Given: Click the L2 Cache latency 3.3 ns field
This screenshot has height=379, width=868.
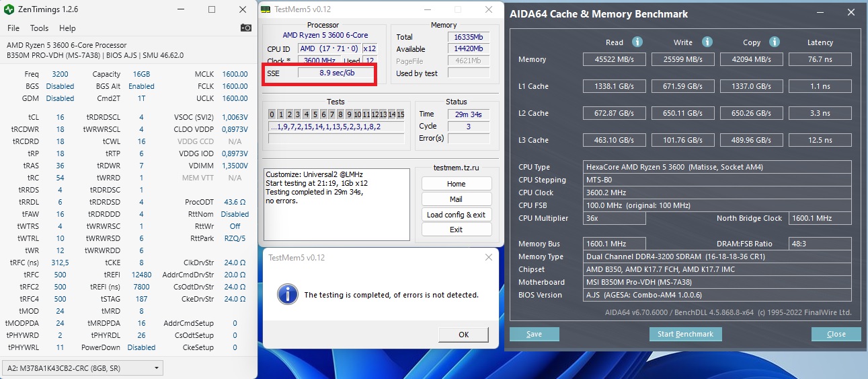Looking at the screenshot, I should [x=820, y=113].
